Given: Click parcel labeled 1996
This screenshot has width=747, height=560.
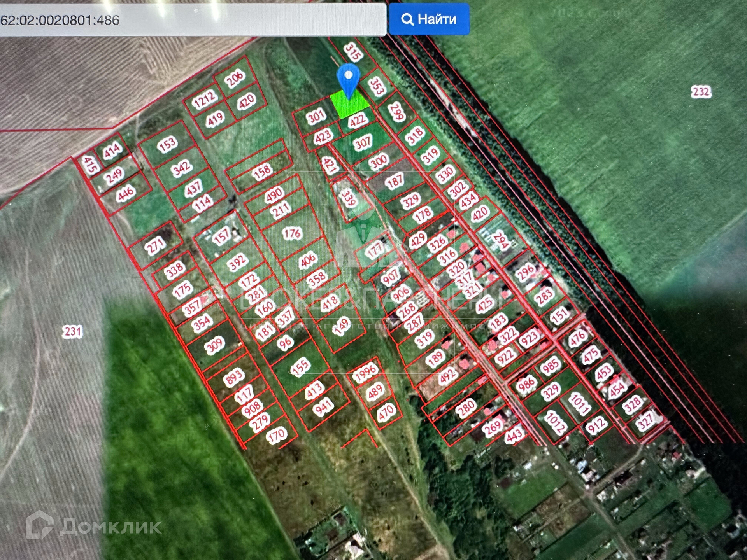Looking at the screenshot, I should pyautogui.click(x=365, y=372).
